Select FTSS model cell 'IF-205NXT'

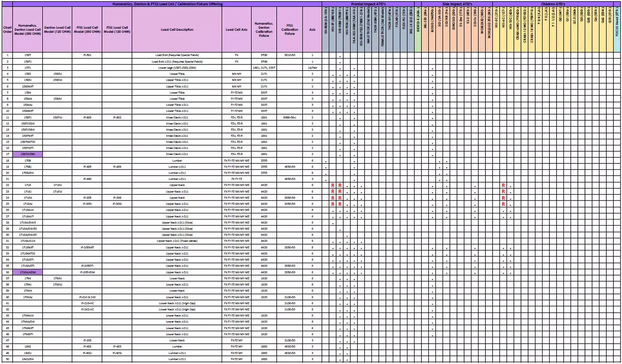pyautogui.click(x=87, y=247)
